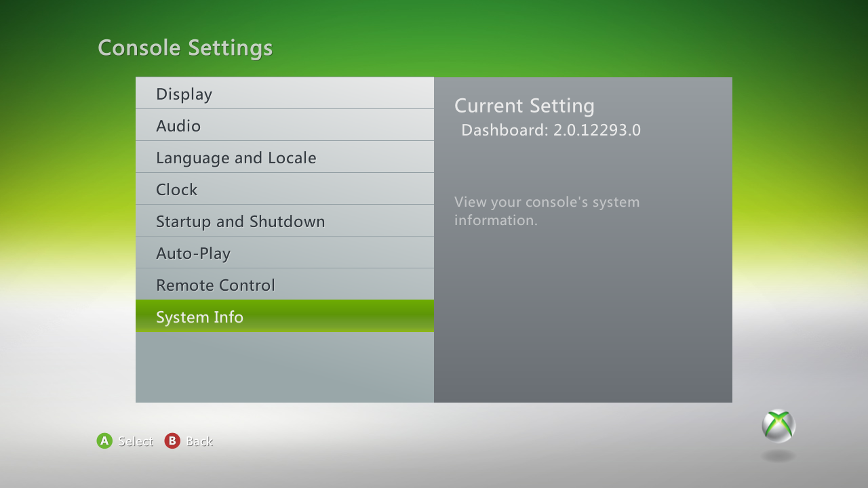Click the Xbox guide orb logo
This screenshot has width=868, height=488.
click(778, 426)
